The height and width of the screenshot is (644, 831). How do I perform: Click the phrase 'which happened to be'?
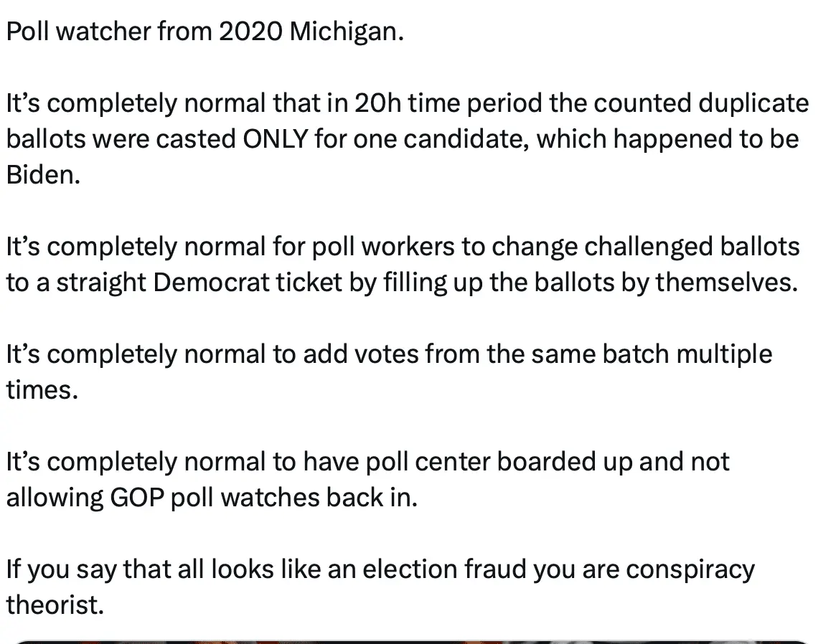click(667, 139)
